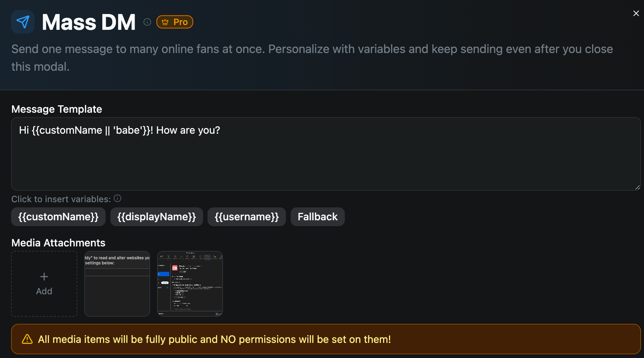Viewport: 644px width, 358px height.
Task: Click the Fallback variable button
Action: pyautogui.click(x=317, y=217)
